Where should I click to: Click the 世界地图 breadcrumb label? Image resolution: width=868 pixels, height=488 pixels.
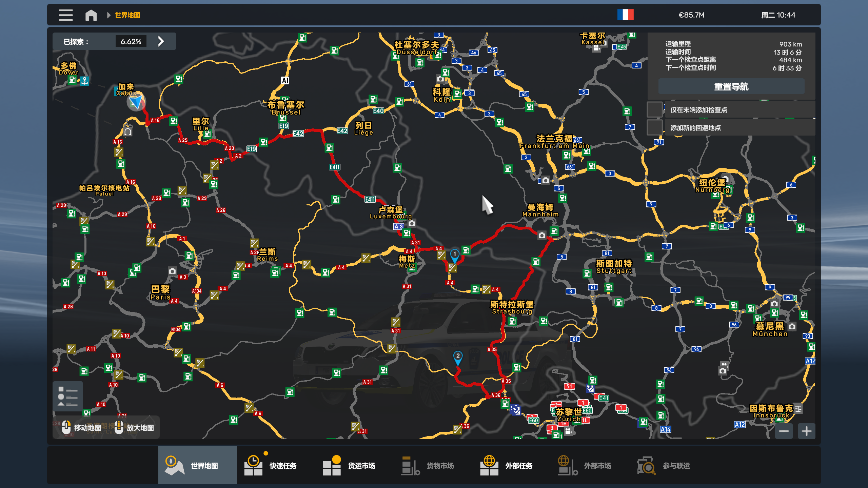pos(127,15)
